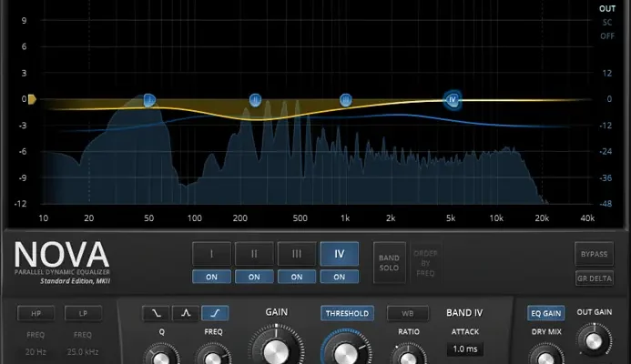631x364 pixels.
Task: Toggle band II ON switch
Action: point(254,277)
